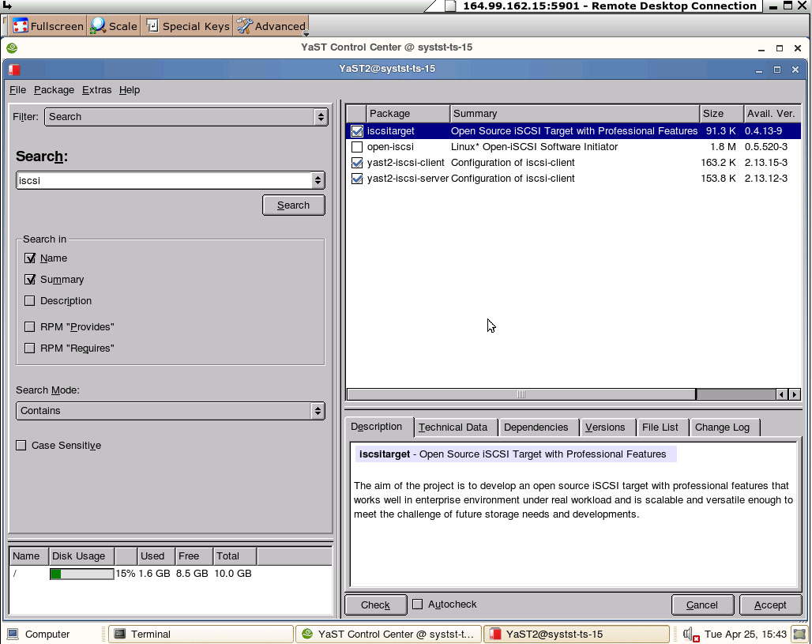
Task: Click the status column header above checkboxes
Action: [356, 114]
